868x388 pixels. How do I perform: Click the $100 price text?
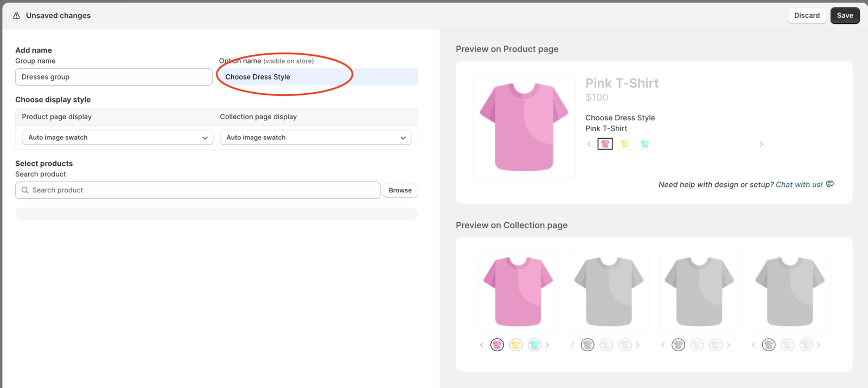pos(597,98)
